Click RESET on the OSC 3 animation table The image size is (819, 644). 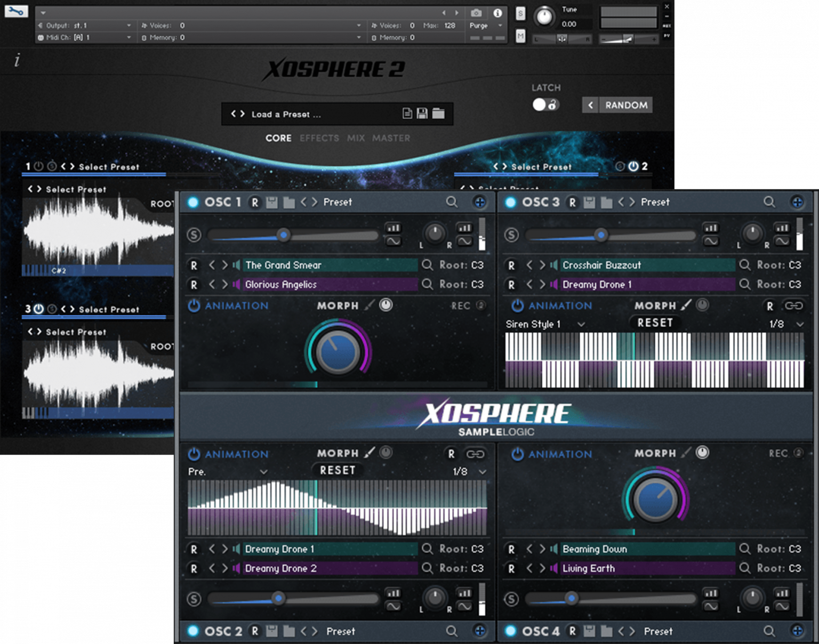click(x=655, y=323)
